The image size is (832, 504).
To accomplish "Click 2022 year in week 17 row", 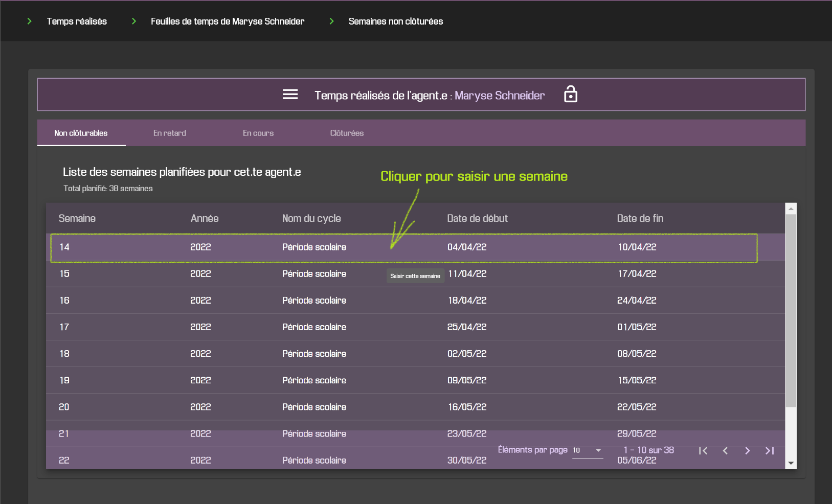I will tap(200, 327).
